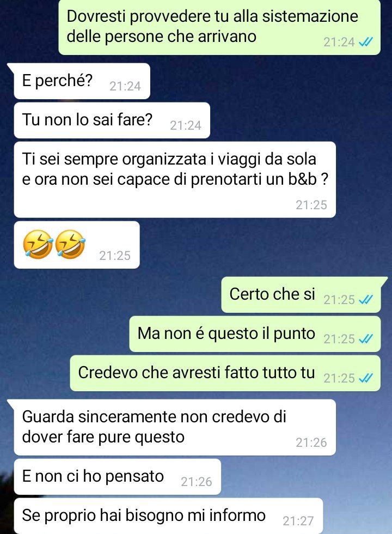Click read checkmarks on 'Dovresti provvedere tu' message
Screen dimensions: 392x534
click(366, 42)
